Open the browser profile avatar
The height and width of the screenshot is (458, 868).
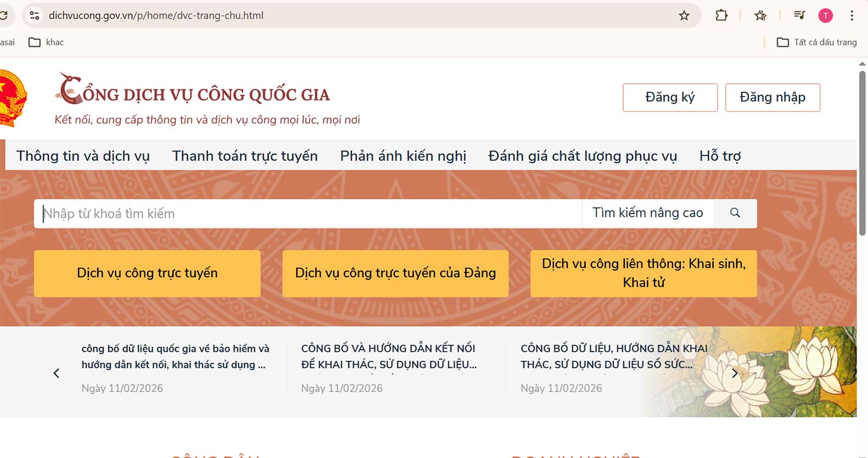[825, 16]
